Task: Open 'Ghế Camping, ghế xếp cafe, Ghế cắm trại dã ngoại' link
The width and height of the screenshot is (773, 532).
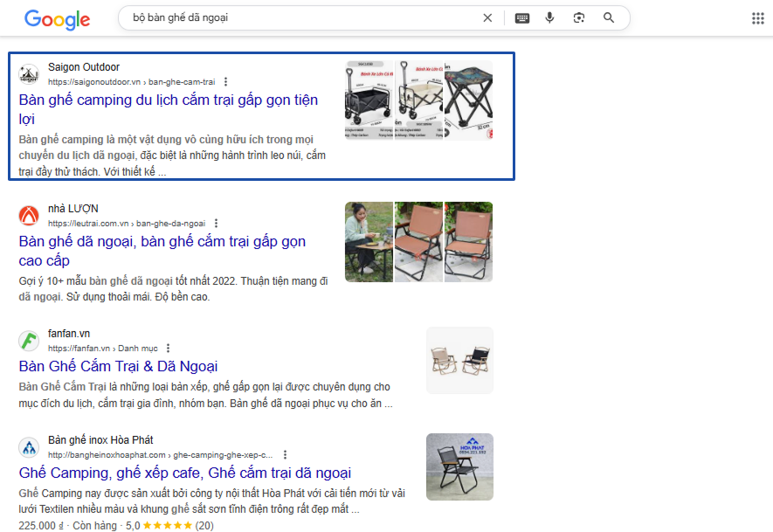Action: point(185,473)
